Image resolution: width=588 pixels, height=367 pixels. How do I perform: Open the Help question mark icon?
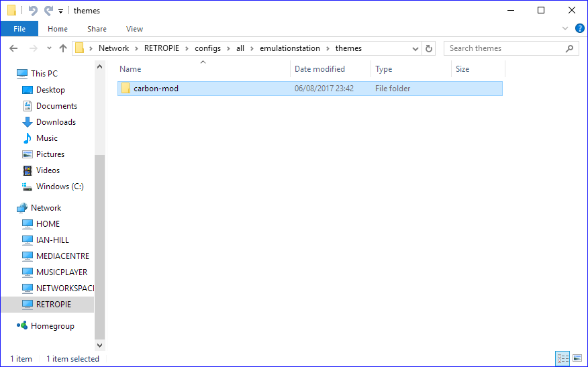(579, 29)
